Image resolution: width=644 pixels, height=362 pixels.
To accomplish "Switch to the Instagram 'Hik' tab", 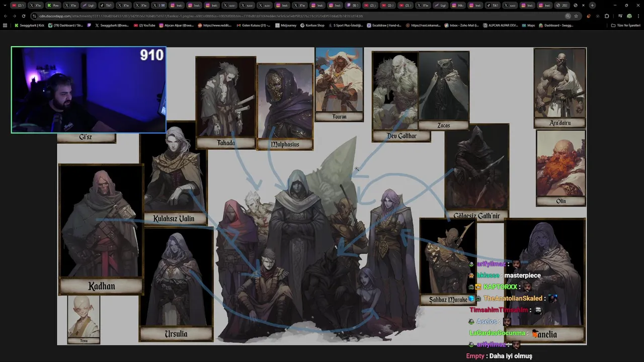I will coord(458,5).
